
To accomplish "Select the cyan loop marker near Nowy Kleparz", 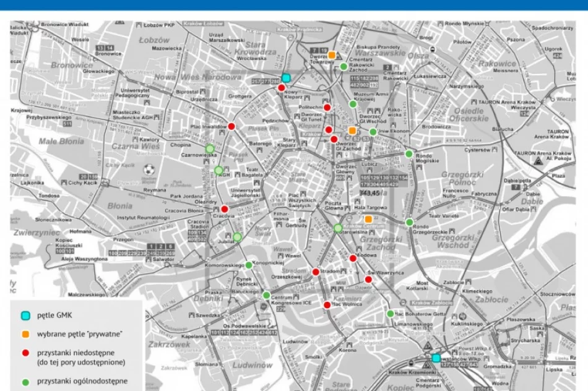I will click(x=286, y=78).
